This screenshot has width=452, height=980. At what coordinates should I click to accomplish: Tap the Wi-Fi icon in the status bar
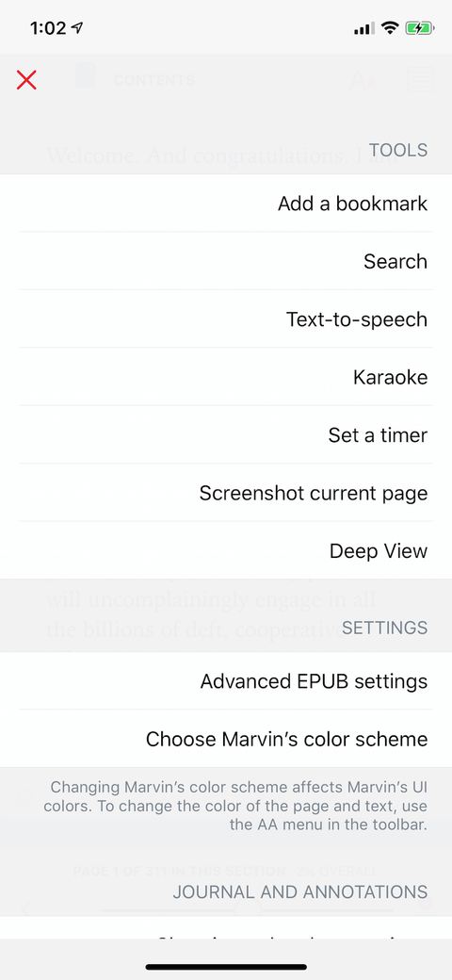click(391, 28)
